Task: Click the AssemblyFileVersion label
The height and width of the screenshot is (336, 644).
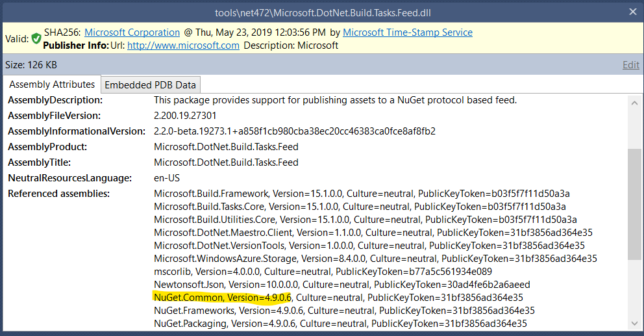Action: (55, 116)
